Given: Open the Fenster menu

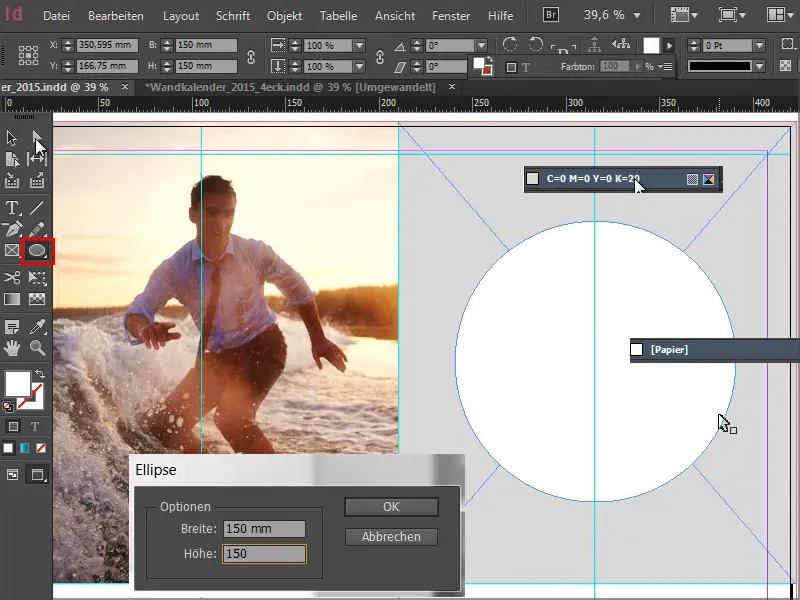Looking at the screenshot, I should coord(451,16).
